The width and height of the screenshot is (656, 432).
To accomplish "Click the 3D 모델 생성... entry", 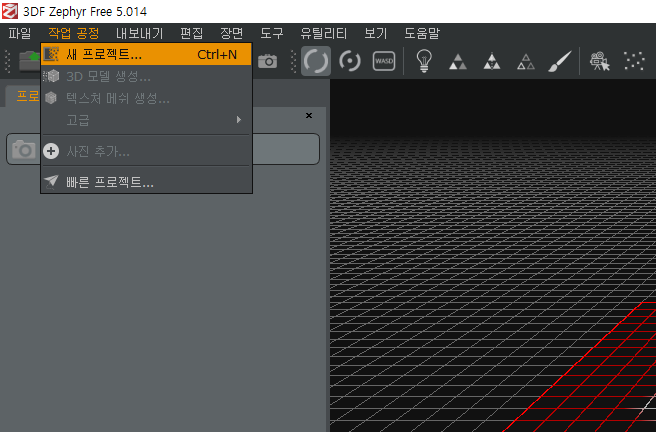I will click(x=146, y=76).
